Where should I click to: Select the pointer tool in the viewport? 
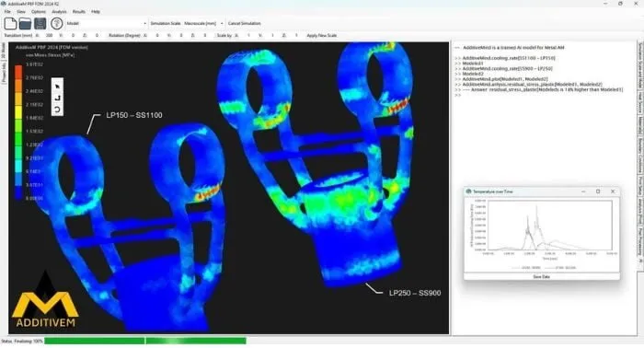point(57,87)
